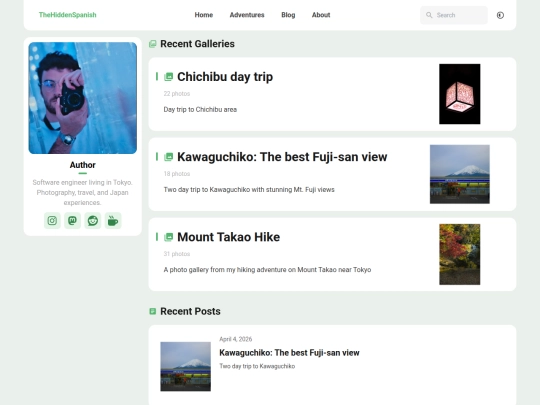The height and width of the screenshot is (405, 540).
Task: Click the gallery icon beside Mount Takao Hike
Action: (168, 237)
